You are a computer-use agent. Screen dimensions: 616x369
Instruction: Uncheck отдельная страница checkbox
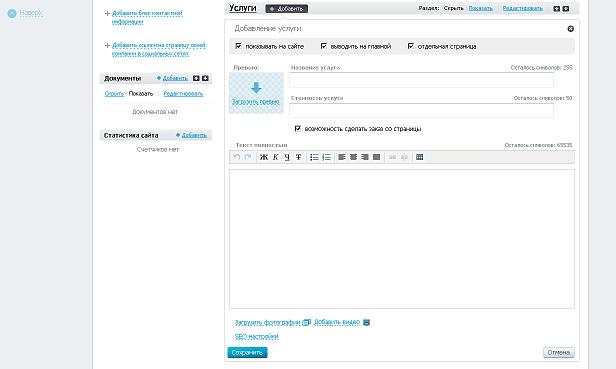point(411,46)
